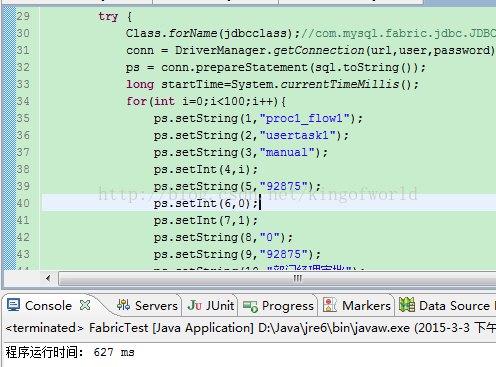Click the Progress view icon
Screen dimensions: 496x367
[x=250, y=306]
